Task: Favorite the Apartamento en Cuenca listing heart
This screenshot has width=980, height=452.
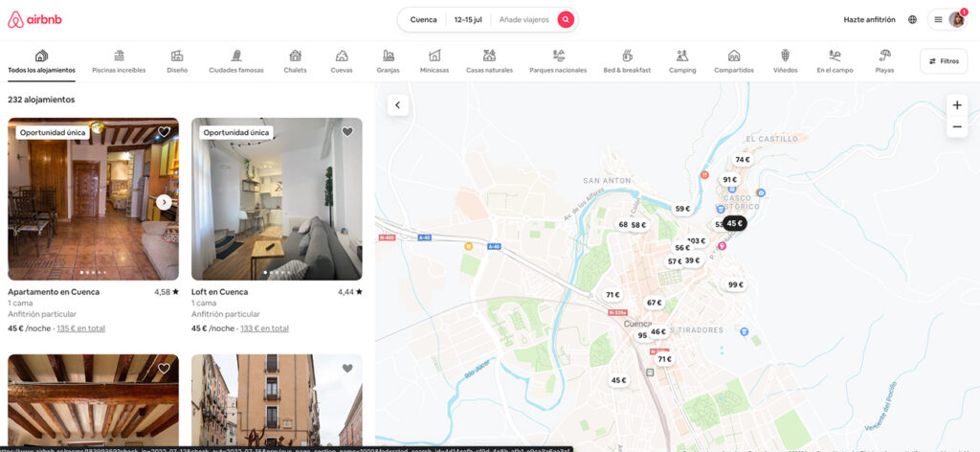Action: 164,132
